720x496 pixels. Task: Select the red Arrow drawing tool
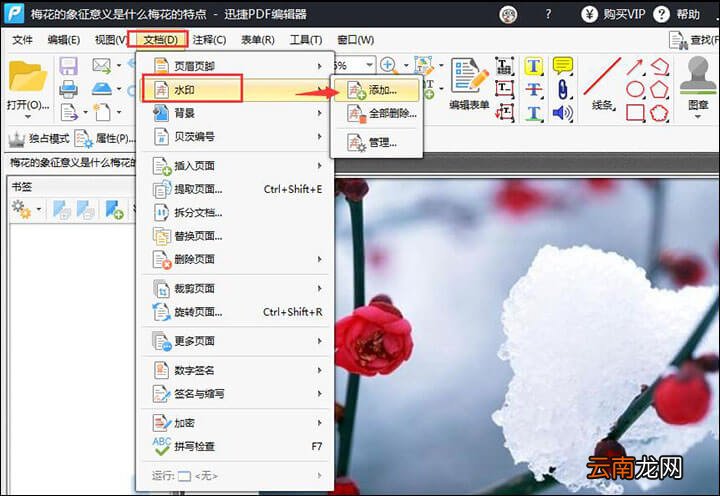[x=635, y=67]
